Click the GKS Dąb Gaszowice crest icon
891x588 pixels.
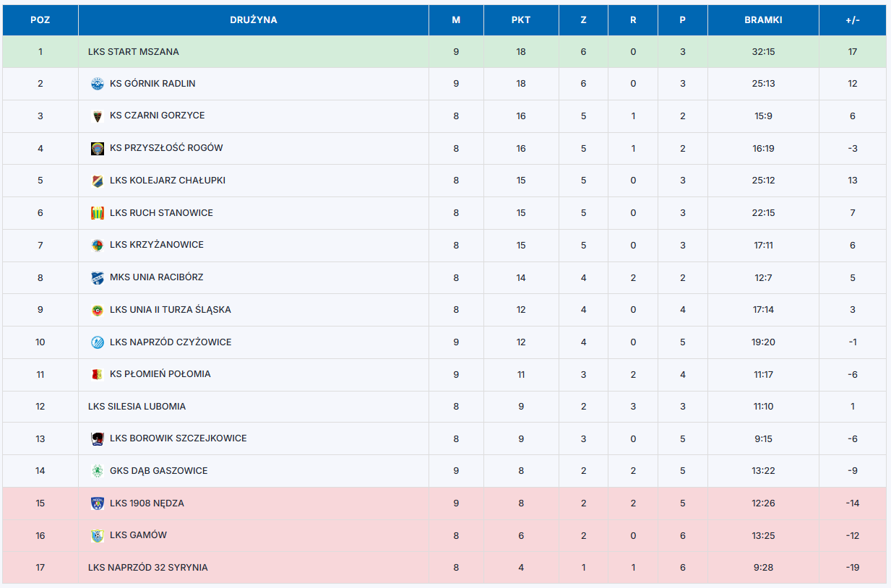[x=97, y=471]
